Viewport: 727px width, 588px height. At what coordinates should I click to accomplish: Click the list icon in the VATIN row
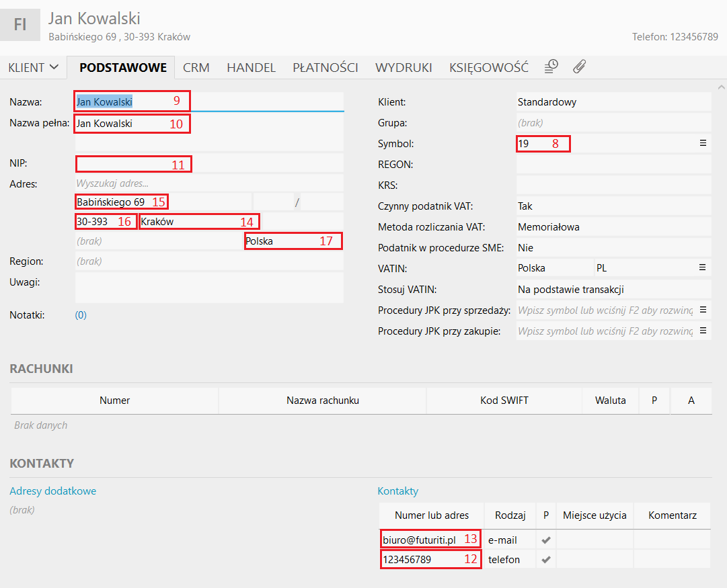tap(703, 267)
